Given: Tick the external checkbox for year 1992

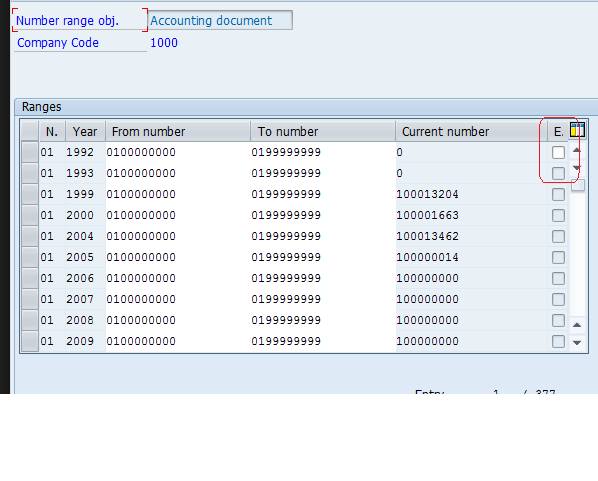Looking at the screenshot, I should coord(558,152).
